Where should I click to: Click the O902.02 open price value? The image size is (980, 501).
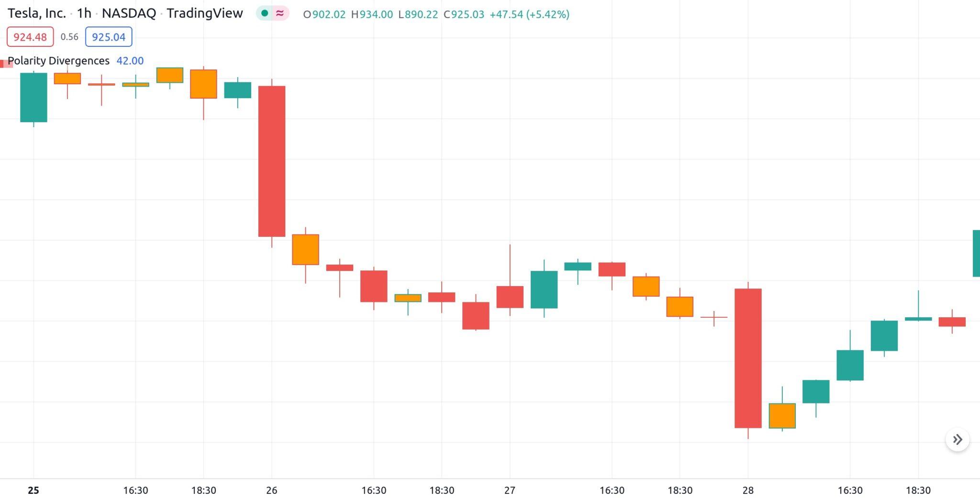click(x=324, y=14)
